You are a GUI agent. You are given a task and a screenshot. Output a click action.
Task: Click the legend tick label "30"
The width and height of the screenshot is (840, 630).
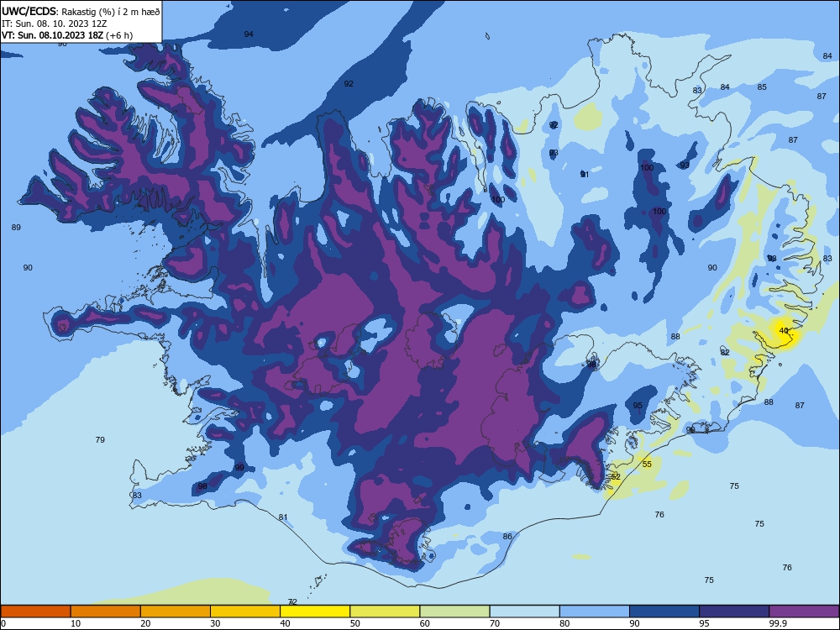pos(215,623)
